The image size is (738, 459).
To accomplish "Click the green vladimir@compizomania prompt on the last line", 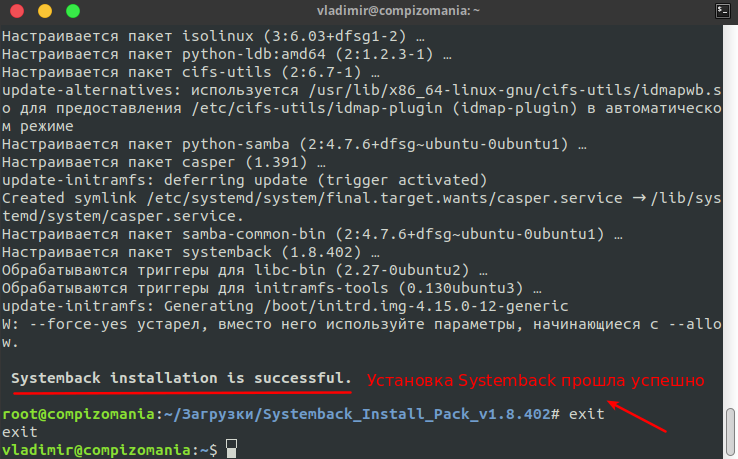I will click(x=95, y=451).
